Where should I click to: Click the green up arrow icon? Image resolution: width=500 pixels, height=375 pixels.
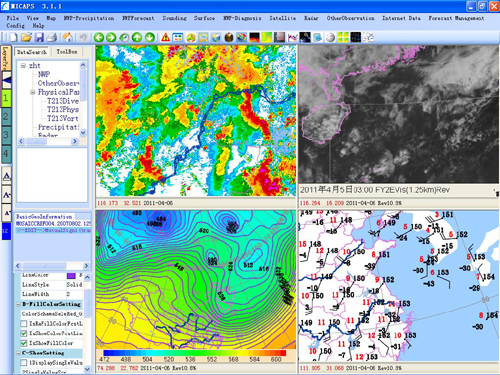(x=137, y=37)
